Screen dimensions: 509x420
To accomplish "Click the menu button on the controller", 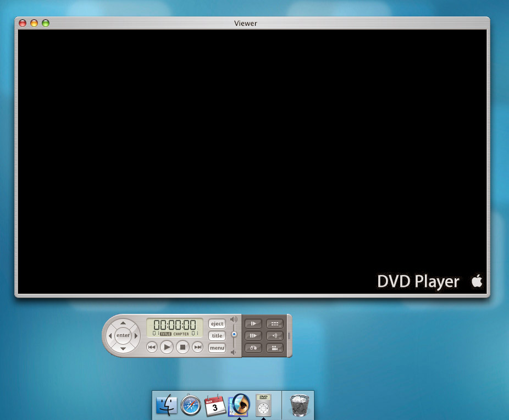I will click(x=217, y=347).
